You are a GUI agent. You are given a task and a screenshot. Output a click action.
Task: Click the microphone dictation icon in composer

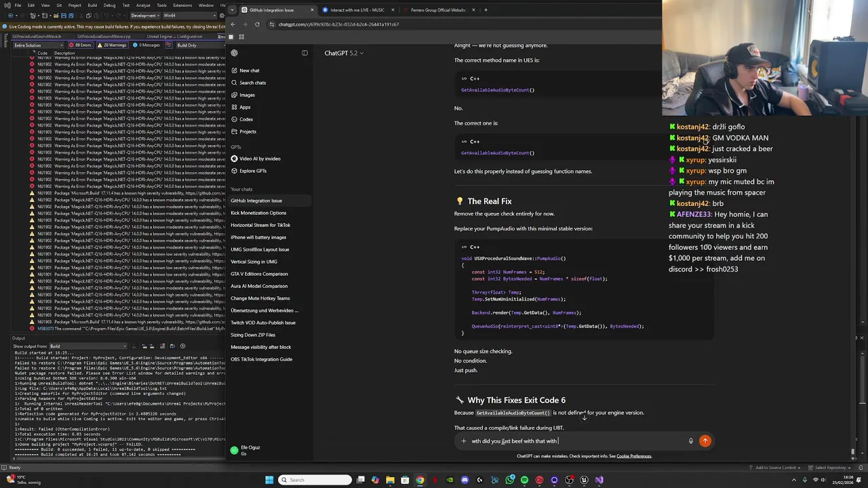(x=691, y=441)
